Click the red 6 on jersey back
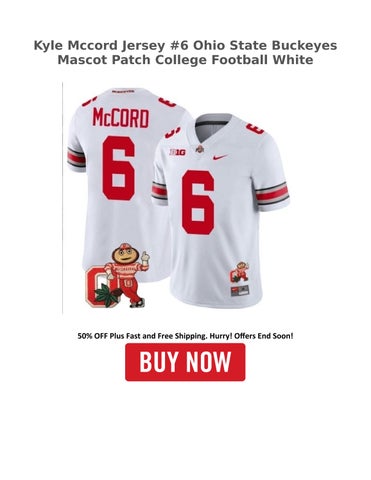 (x=118, y=168)
